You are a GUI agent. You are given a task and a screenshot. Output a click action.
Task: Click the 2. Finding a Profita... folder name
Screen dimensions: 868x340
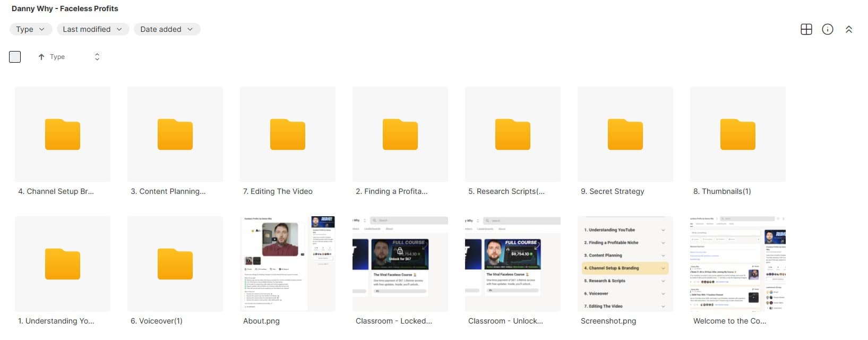point(391,191)
